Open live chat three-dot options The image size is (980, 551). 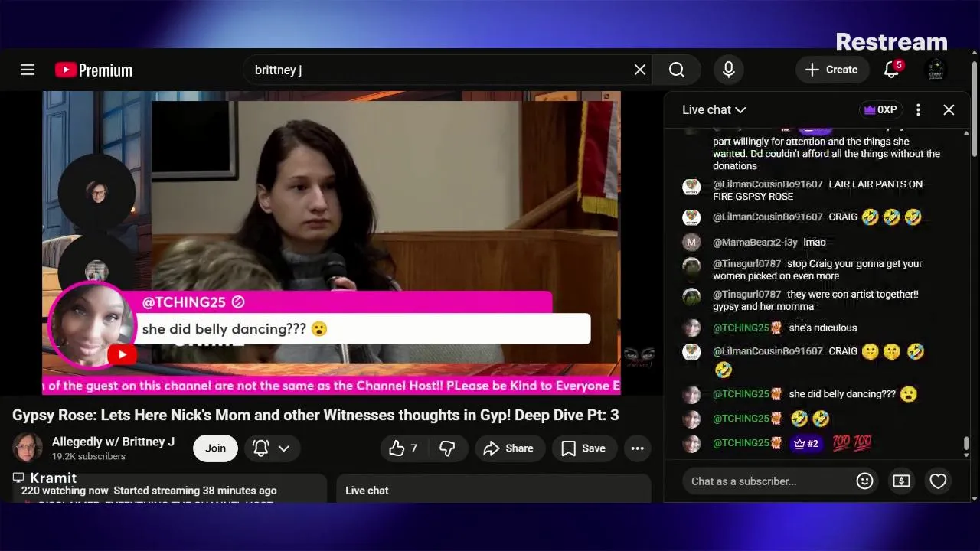pos(918,109)
